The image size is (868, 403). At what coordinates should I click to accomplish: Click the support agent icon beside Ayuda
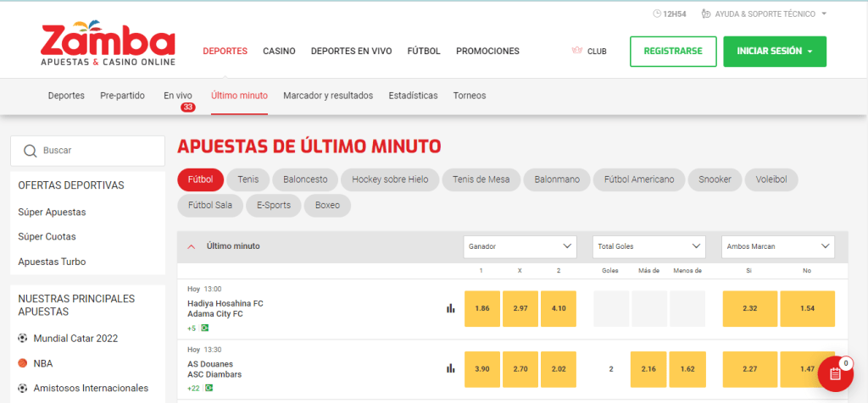pyautogui.click(x=706, y=14)
